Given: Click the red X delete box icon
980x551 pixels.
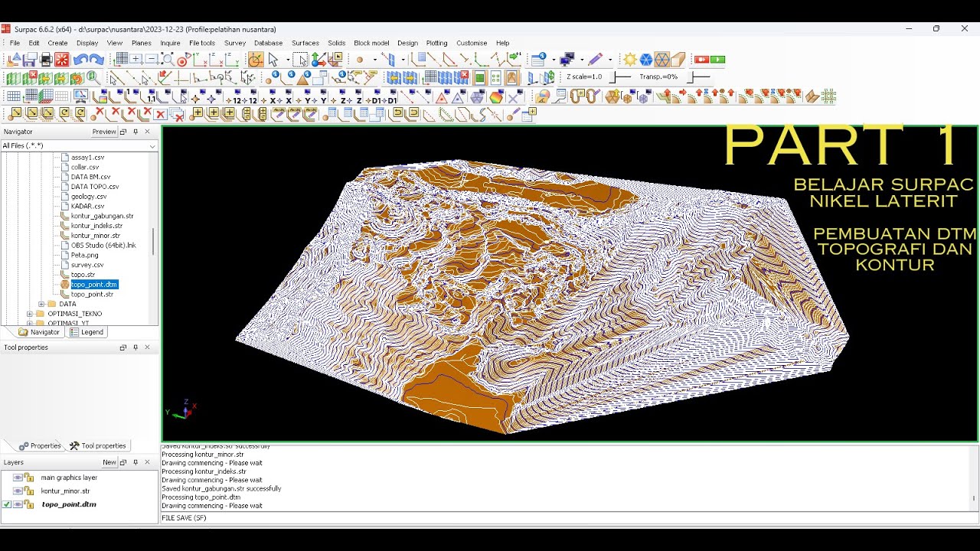Looking at the screenshot, I should 160,114.
